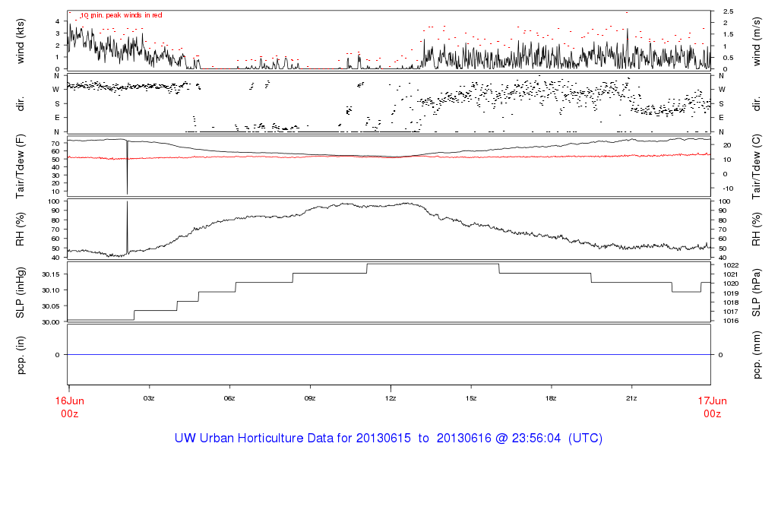This screenshot has width=778, height=532.
Task: Click the 'UW Urban Horticulture Data' title caption
Action: coord(388,439)
